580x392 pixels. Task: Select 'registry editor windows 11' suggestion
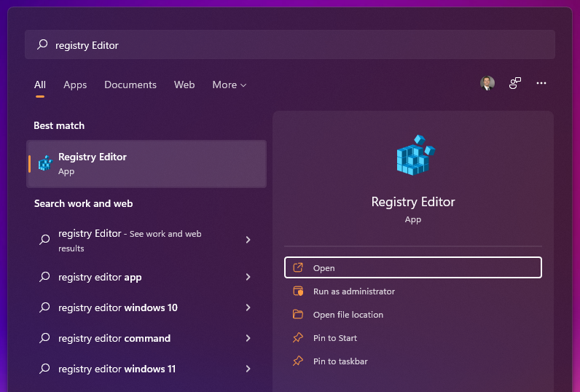click(146, 369)
